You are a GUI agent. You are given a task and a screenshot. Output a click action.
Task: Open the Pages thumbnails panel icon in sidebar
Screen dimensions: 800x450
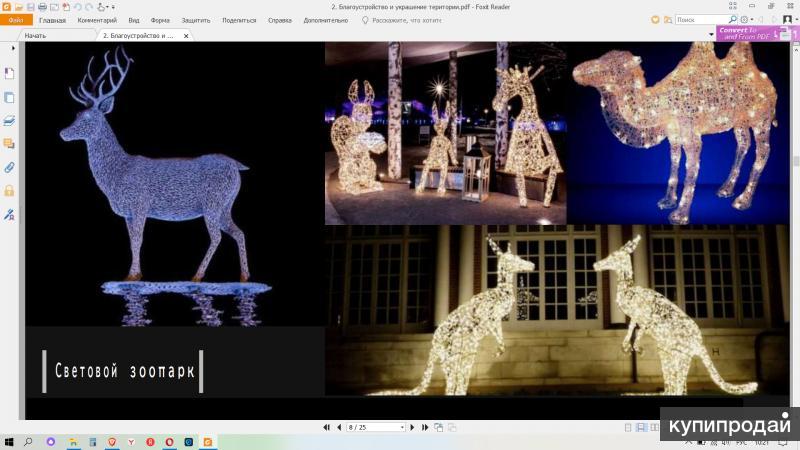tap(9, 97)
